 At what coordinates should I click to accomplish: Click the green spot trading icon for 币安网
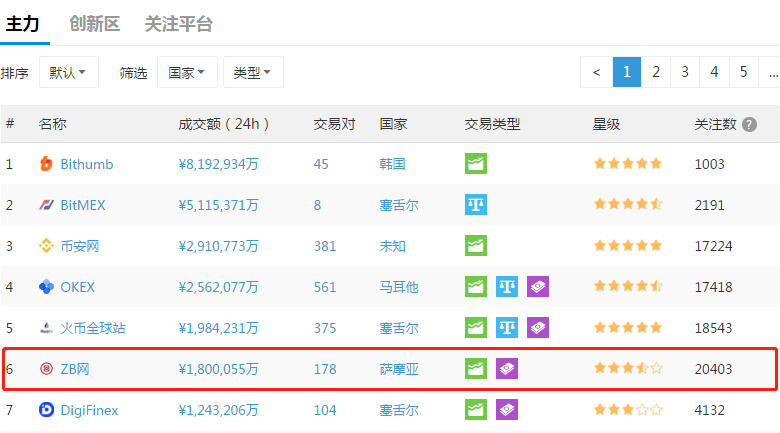[476, 246]
